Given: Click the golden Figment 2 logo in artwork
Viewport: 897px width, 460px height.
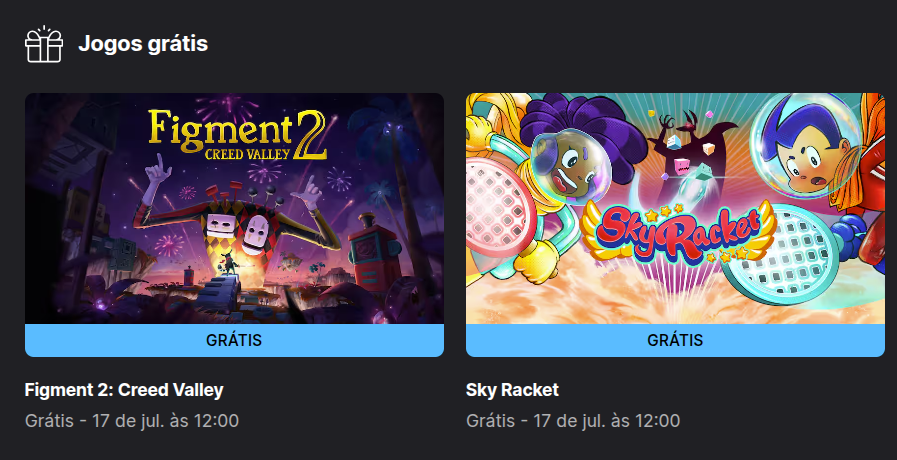Looking at the screenshot, I should 237,134.
